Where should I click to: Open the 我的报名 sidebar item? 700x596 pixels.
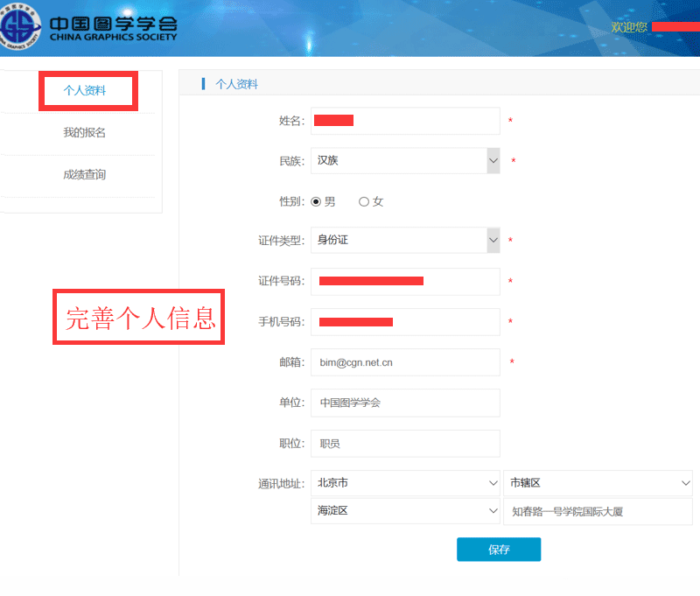coord(84,133)
